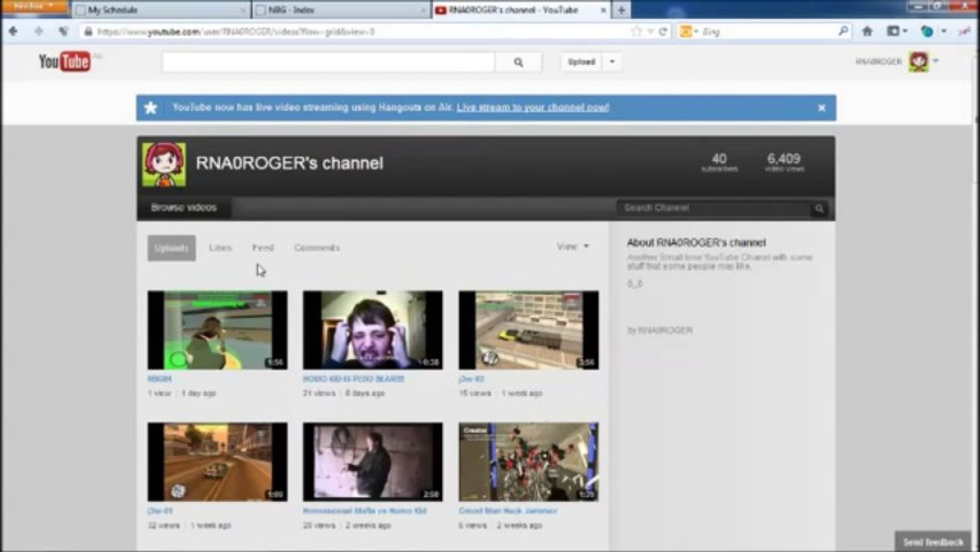Click in the Search Channel field
This screenshot has width=980, height=552.
[713, 209]
